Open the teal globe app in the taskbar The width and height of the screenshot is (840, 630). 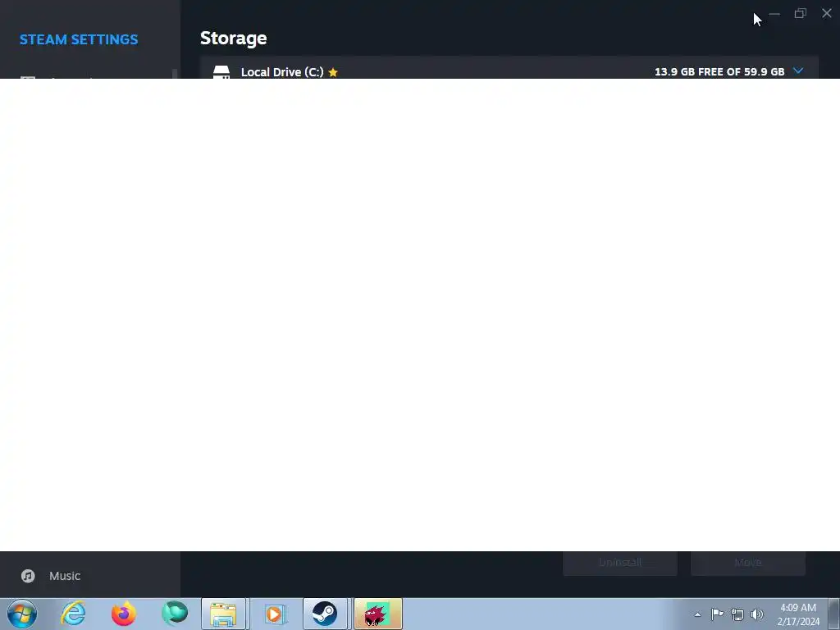[x=175, y=614]
